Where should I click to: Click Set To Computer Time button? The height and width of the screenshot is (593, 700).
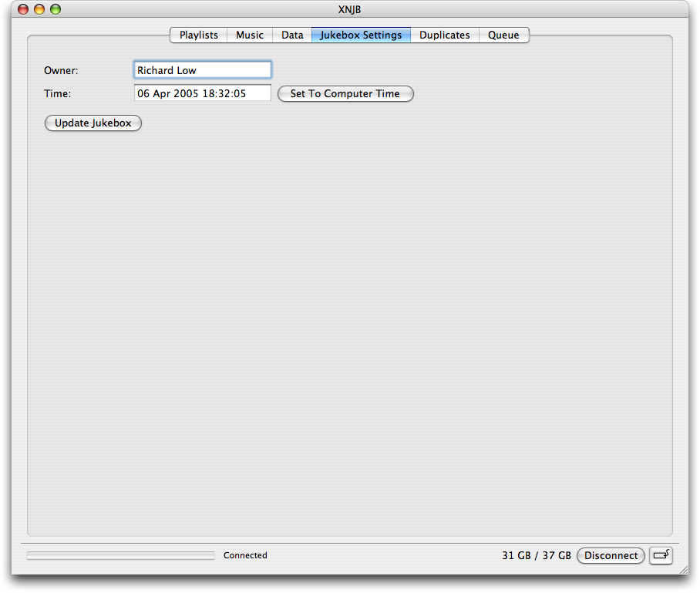(345, 94)
